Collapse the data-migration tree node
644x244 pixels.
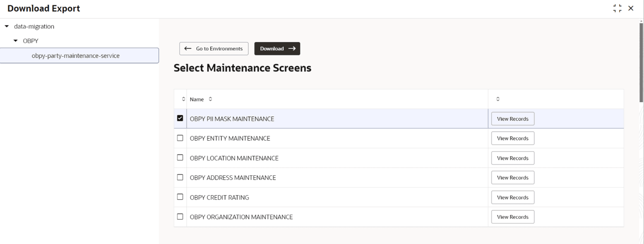pos(6,26)
